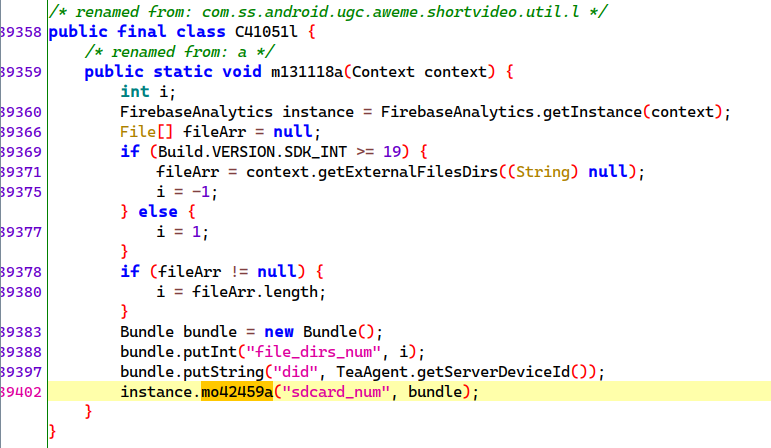
Task: Click the else keyword
Action: 155,211
